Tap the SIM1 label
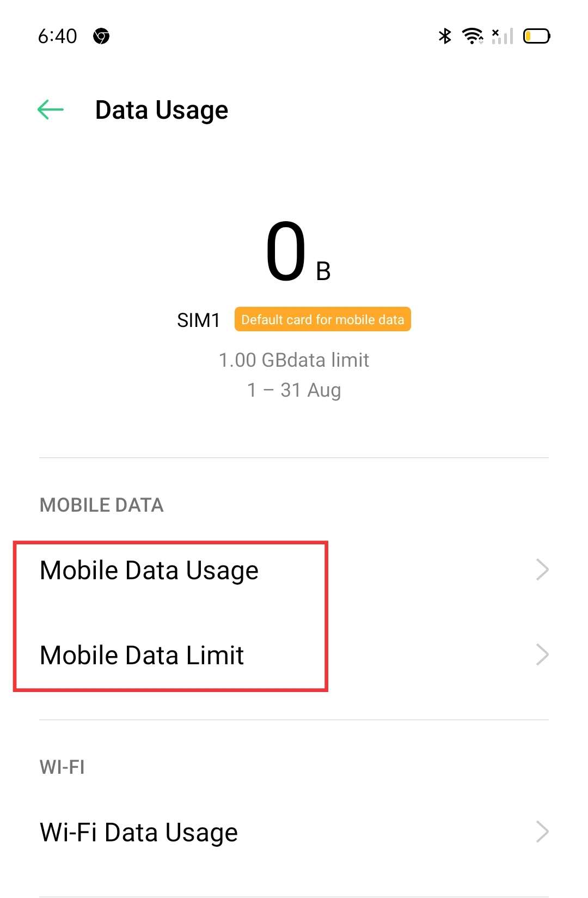The width and height of the screenshot is (588, 898). (x=198, y=320)
